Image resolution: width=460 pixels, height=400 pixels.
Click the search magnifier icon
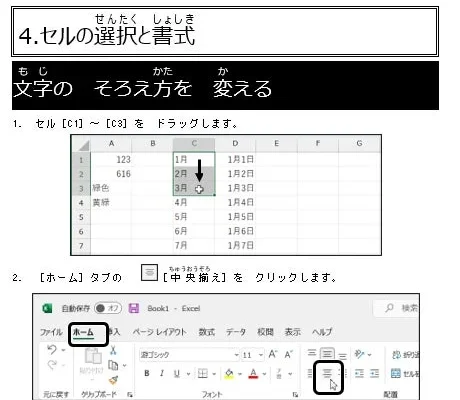pyautogui.click(x=389, y=308)
